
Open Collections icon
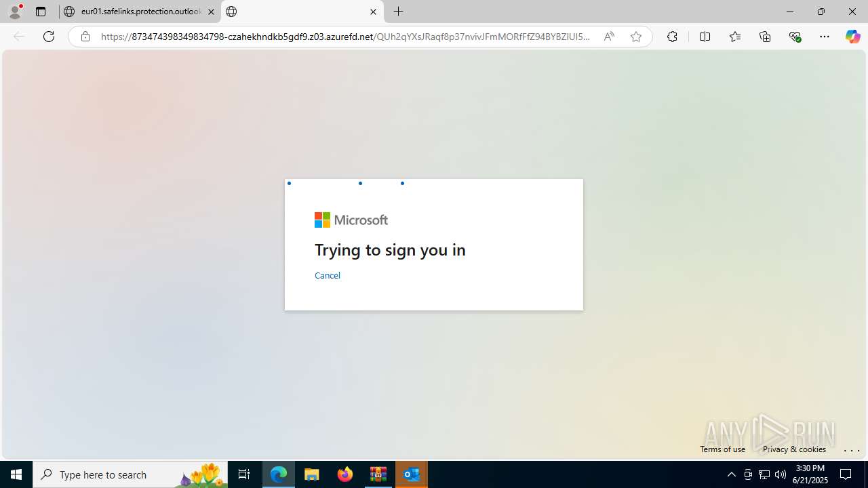tap(765, 37)
